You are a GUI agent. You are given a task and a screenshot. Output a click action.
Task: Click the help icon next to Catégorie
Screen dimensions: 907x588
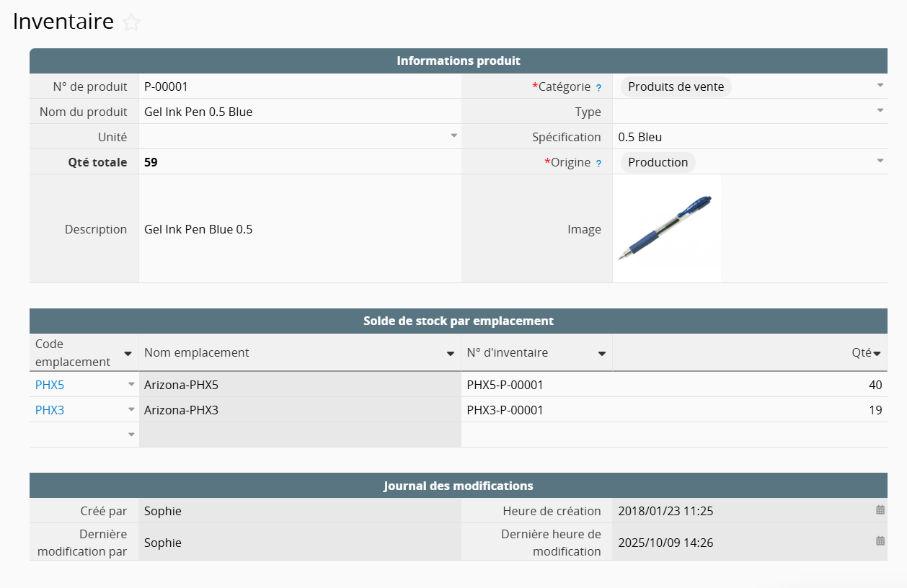[x=598, y=87]
